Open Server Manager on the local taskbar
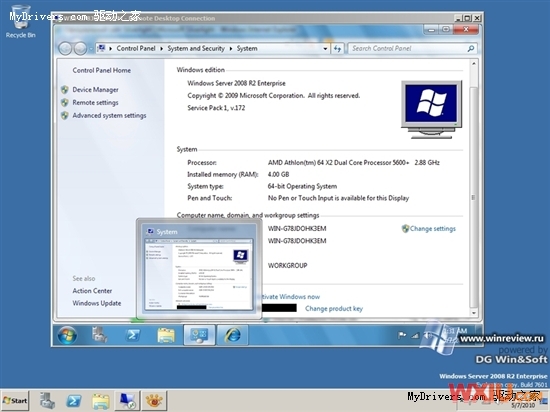This screenshot has width=550, height=412. click(x=47, y=400)
